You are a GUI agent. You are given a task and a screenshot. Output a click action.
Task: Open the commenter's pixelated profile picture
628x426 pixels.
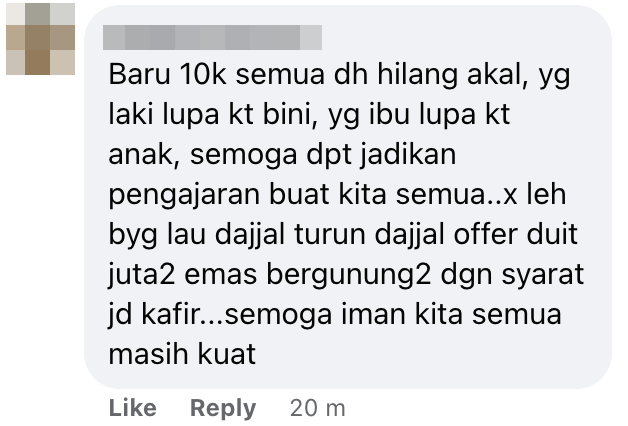(40, 39)
